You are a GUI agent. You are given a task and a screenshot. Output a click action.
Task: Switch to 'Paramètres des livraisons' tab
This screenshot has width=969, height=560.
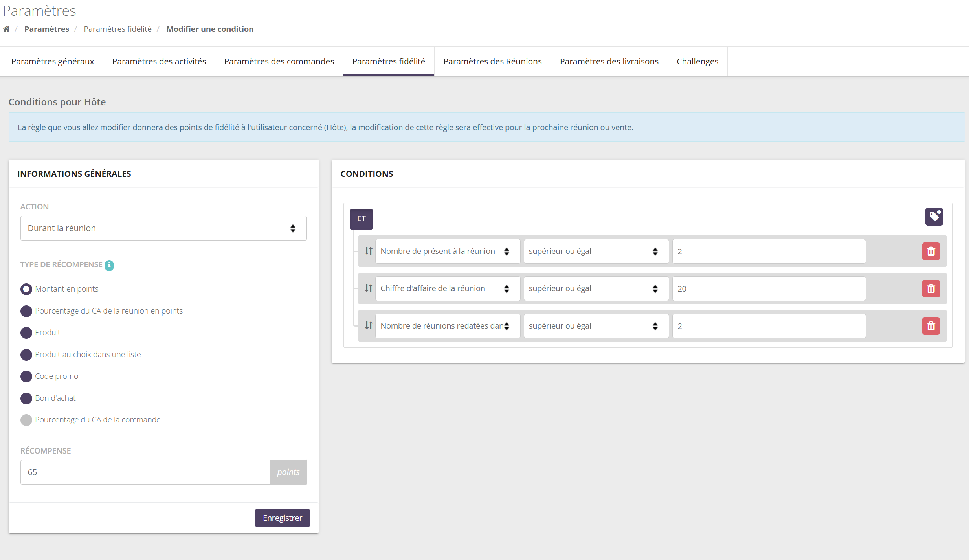[x=609, y=62]
